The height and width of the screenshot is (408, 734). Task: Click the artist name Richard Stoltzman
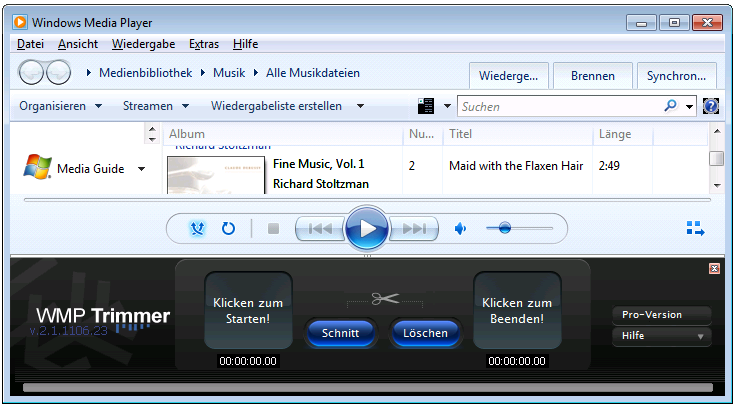321,184
